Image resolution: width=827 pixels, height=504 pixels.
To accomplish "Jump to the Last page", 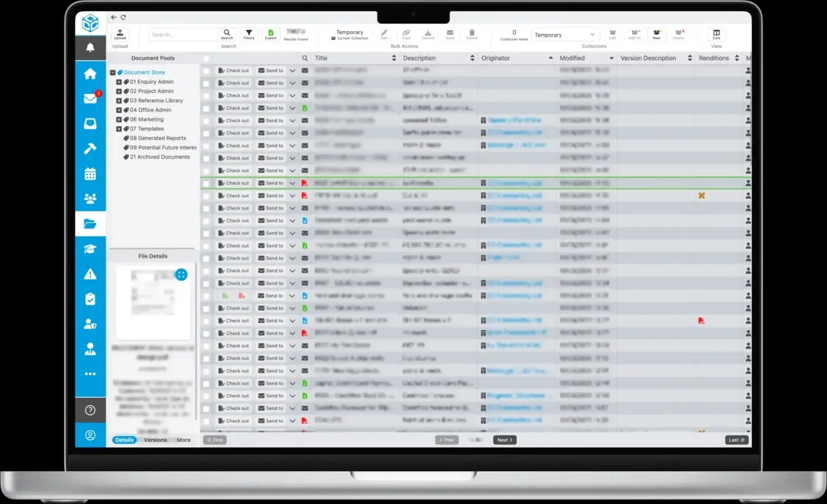I will click(x=737, y=440).
